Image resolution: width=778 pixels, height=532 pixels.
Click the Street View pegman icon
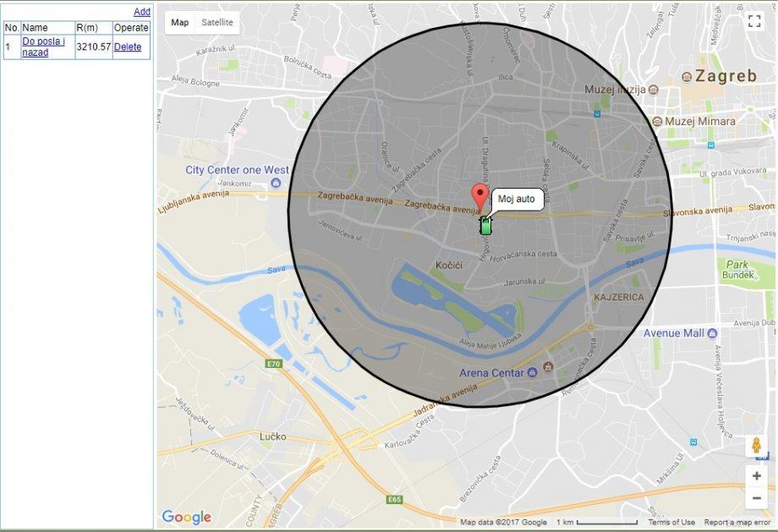coord(756,445)
